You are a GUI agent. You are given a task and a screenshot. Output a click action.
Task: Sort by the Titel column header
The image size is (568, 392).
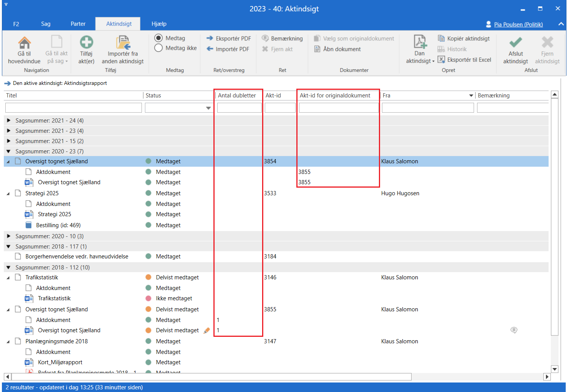[73, 96]
